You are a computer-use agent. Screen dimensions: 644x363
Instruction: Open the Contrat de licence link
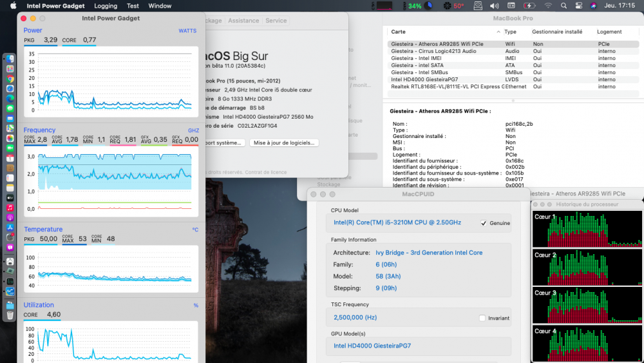[266, 172]
